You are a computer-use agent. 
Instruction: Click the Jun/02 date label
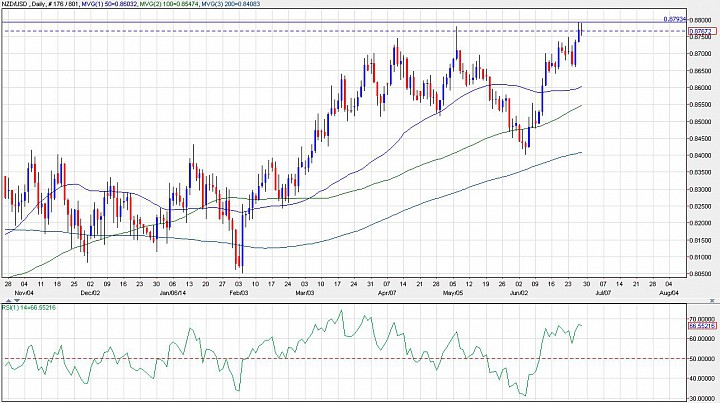coord(519,292)
